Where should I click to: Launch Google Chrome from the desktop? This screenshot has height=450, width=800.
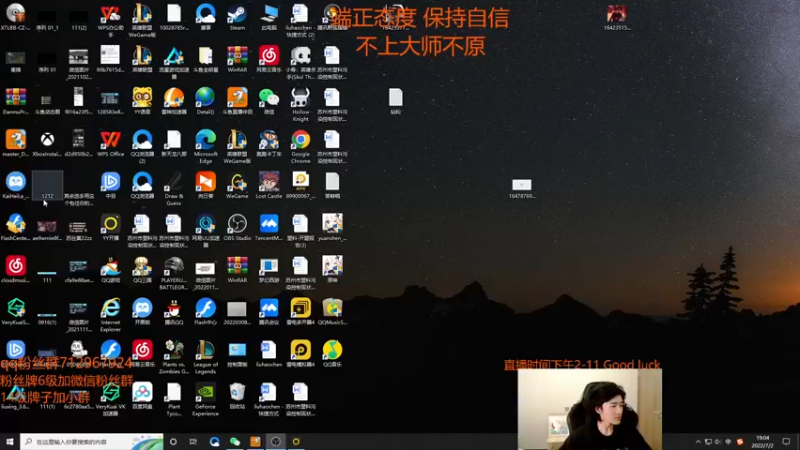click(301, 144)
